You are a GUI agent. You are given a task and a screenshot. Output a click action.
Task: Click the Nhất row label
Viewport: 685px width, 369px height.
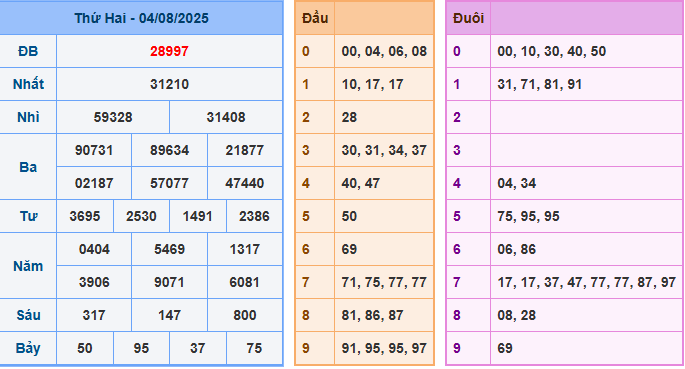coord(28,84)
